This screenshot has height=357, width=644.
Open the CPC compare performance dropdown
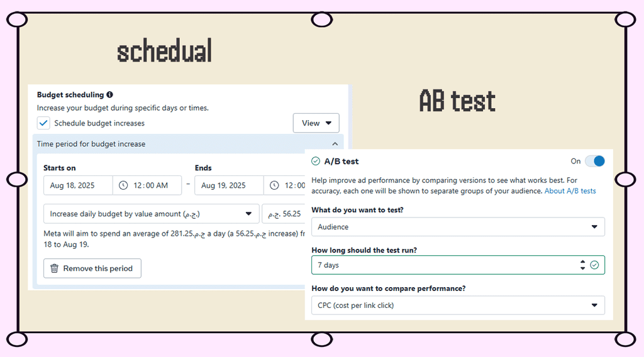(x=458, y=305)
